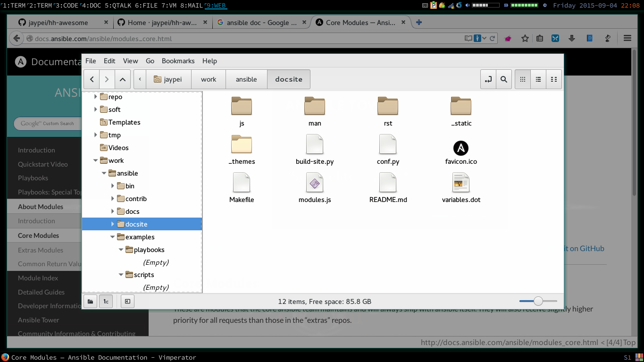Select the modules.js file
This screenshot has height=362, width=644.
[x=315, y=188]
